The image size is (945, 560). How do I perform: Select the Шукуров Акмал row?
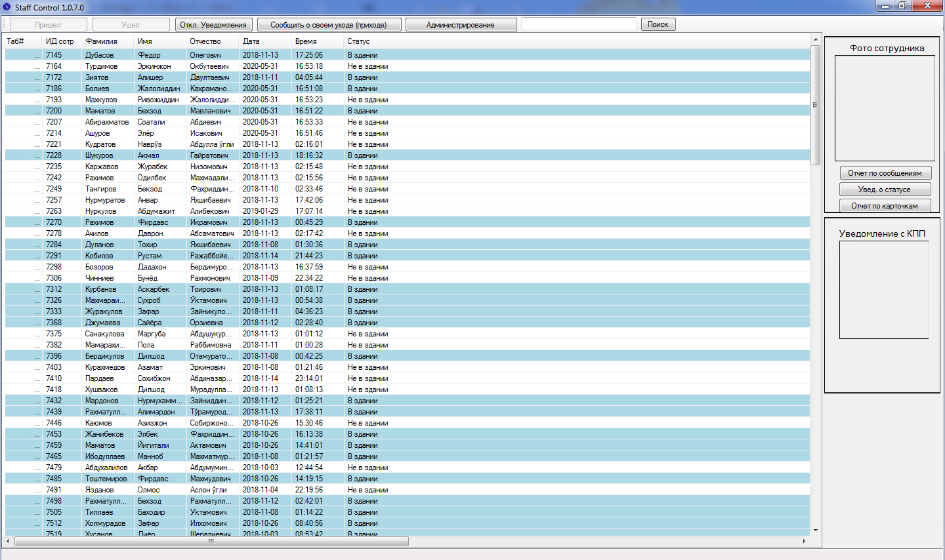(408, 155)
